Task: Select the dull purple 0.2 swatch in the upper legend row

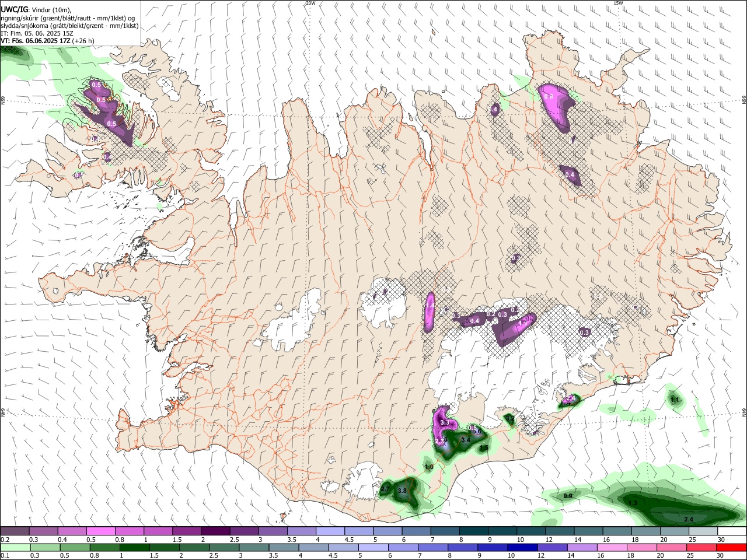Action: (15, 531)
